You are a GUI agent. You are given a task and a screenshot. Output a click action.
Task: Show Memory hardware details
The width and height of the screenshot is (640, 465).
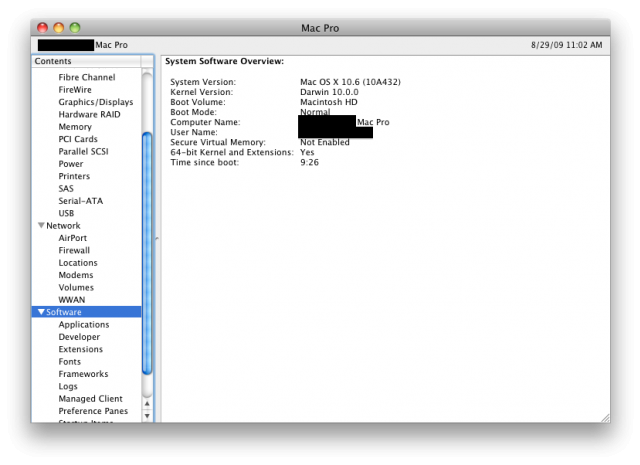pos(75,127)
